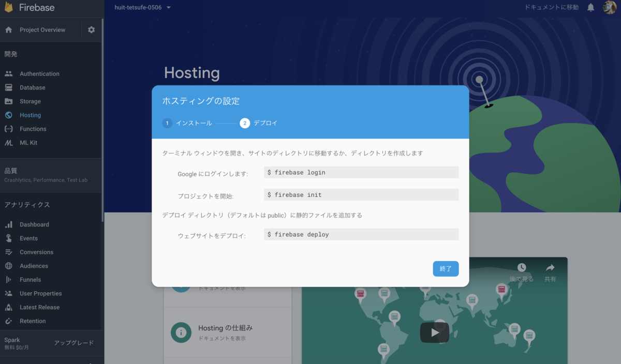Click the User Properties icon
This screenshot has width=621, height=364.
click(x=8, y=294)
